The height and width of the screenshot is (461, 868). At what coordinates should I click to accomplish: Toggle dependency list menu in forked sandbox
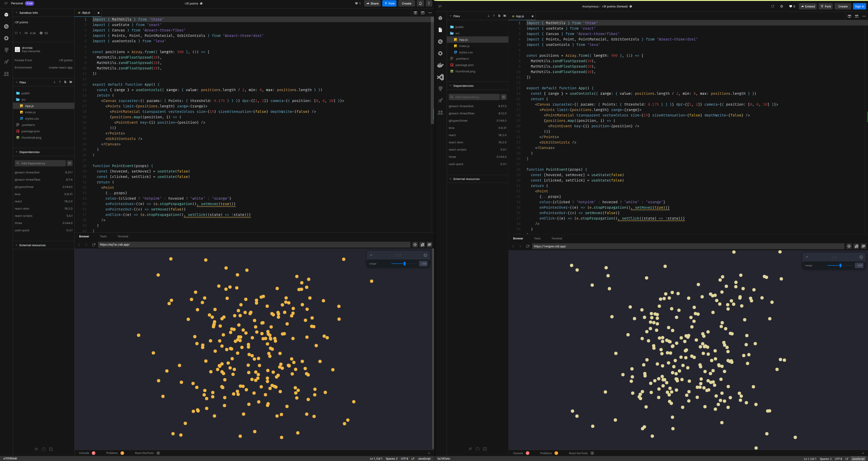[x=503, y=97]
